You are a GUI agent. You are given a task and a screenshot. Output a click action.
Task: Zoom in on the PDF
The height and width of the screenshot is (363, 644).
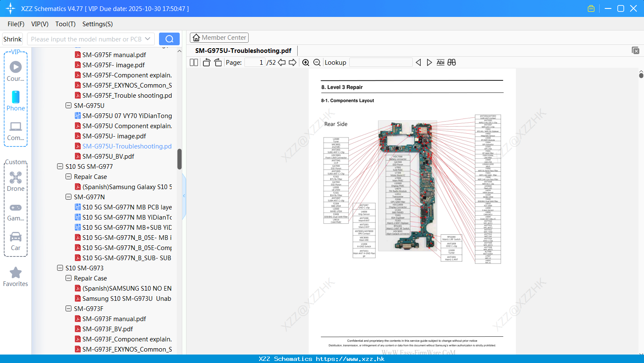[x=306, y=62]
